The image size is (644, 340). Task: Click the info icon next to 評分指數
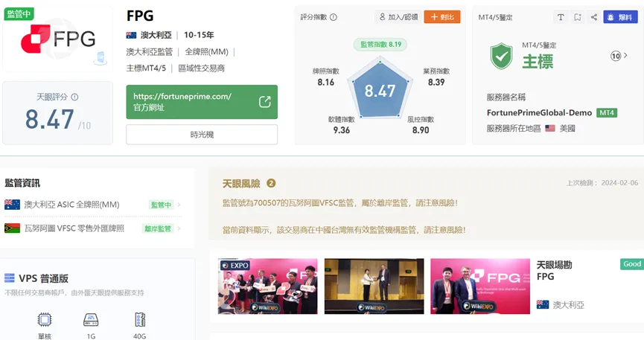[x=334, y=17]
